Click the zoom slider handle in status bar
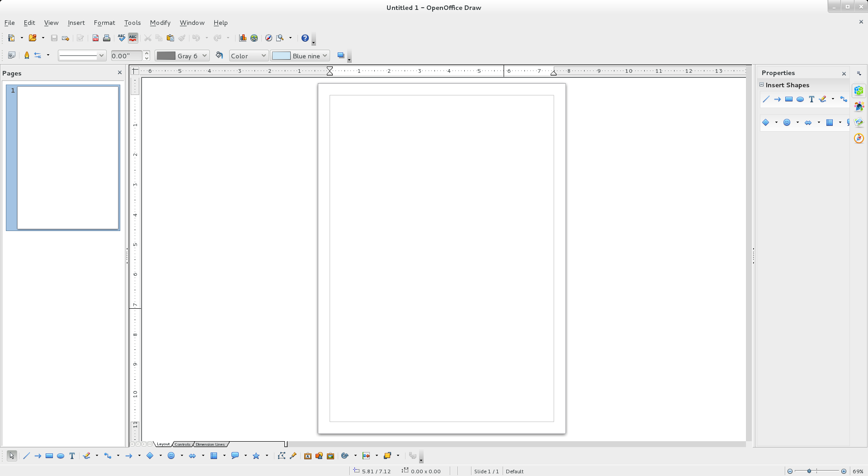 (x=809, y=471)
